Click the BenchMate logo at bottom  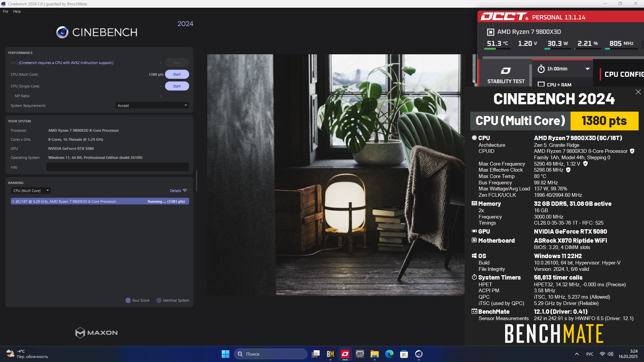tap(554, 334)
